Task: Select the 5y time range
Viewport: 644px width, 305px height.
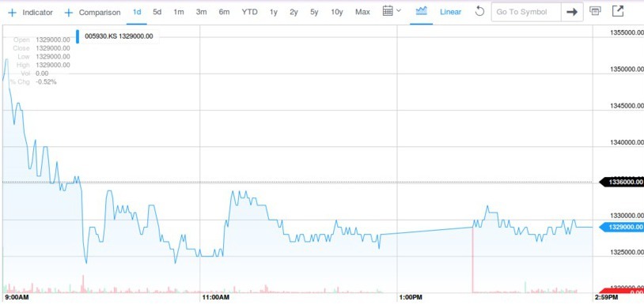Action: tap(314, 12)
